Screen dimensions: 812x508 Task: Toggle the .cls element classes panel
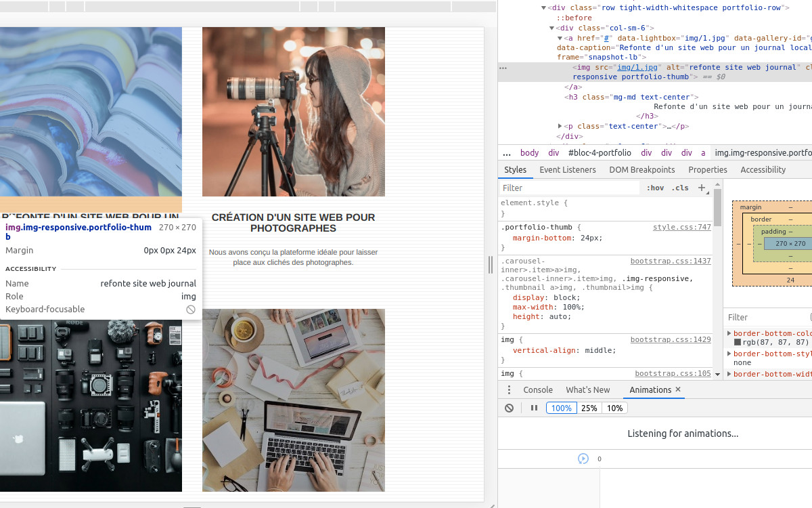680,188
